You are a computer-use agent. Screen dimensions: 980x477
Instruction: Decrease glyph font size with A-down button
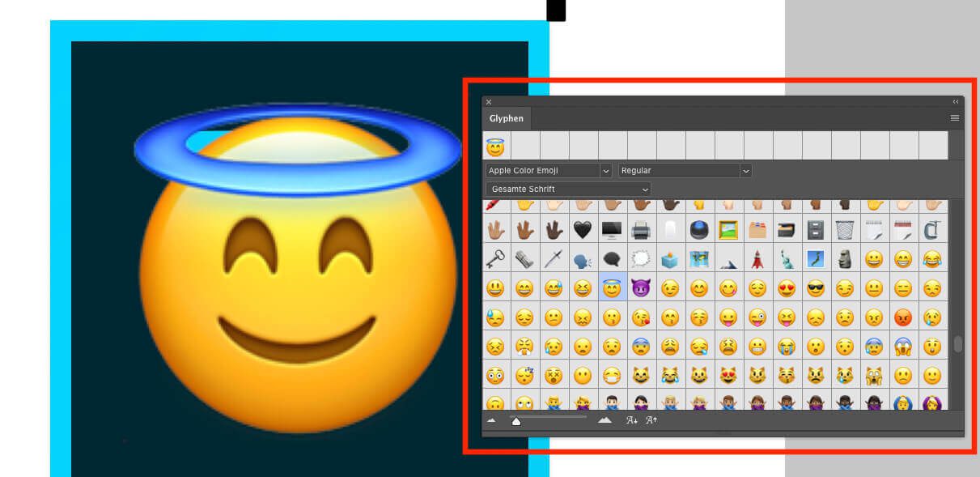(632, 420)
